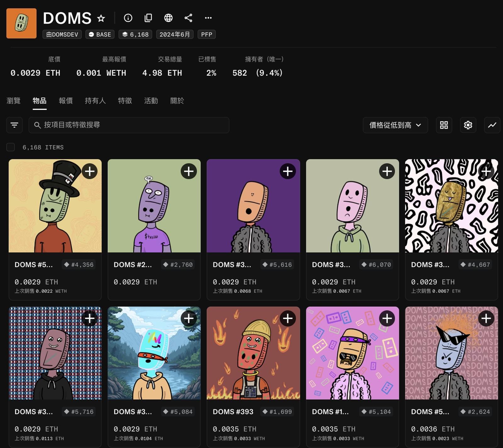Add rank #6,070 item to cart
This screenshot has height=448, width=503.
387,171
